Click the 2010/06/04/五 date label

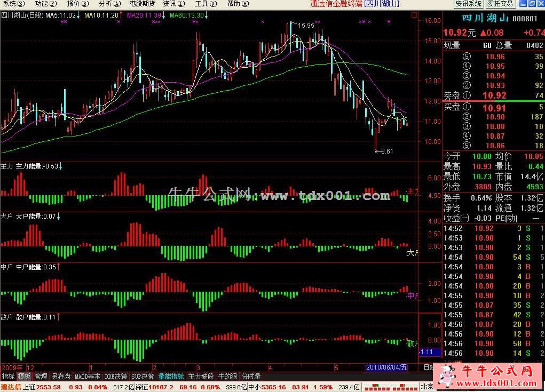[x=386, y=367]
